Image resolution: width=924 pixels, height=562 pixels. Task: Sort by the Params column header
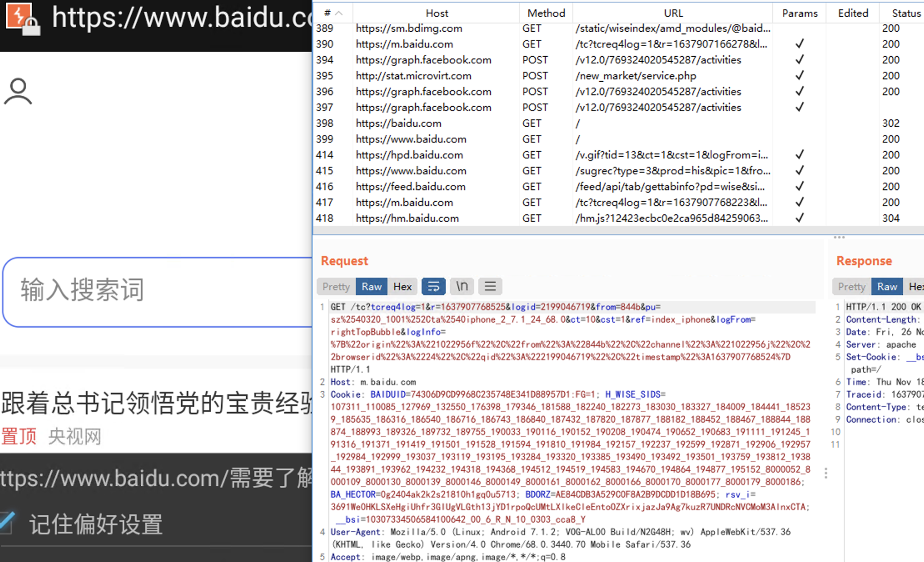(x=799, y=13)
